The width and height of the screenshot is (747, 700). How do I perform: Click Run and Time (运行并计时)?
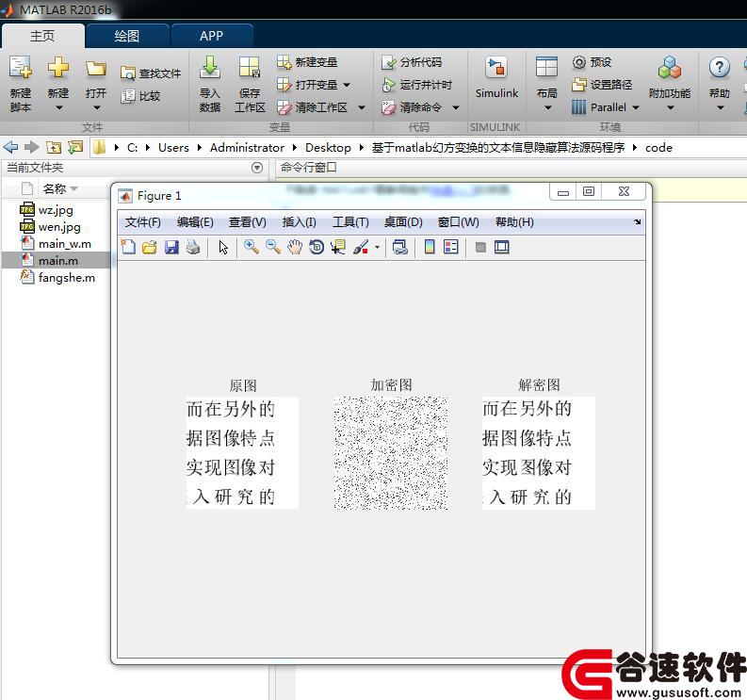click(x=417, y=85)
